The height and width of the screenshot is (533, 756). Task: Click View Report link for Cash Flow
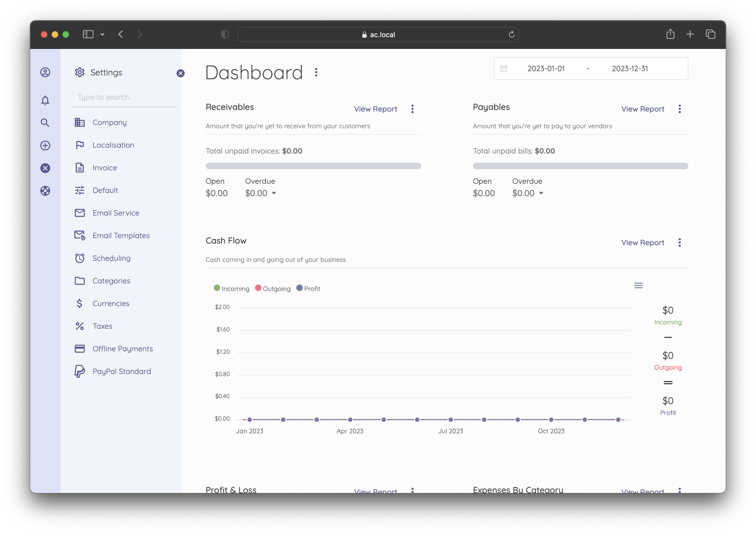[643, 243]
